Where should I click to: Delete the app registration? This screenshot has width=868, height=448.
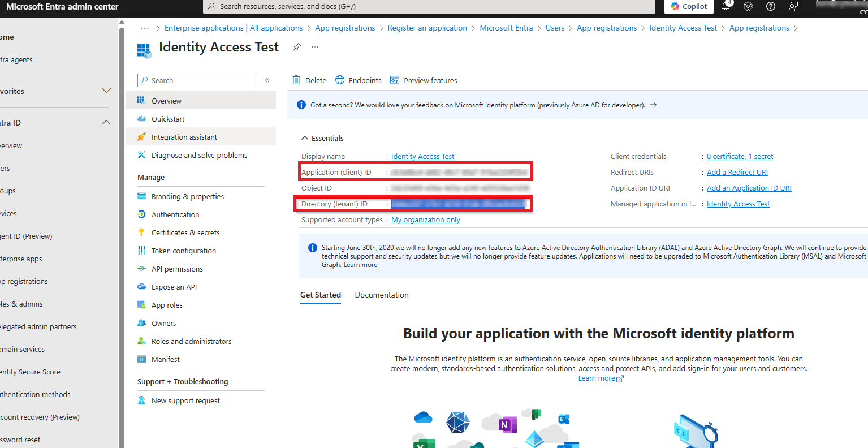pyautogui.click(x=309, y=80)
